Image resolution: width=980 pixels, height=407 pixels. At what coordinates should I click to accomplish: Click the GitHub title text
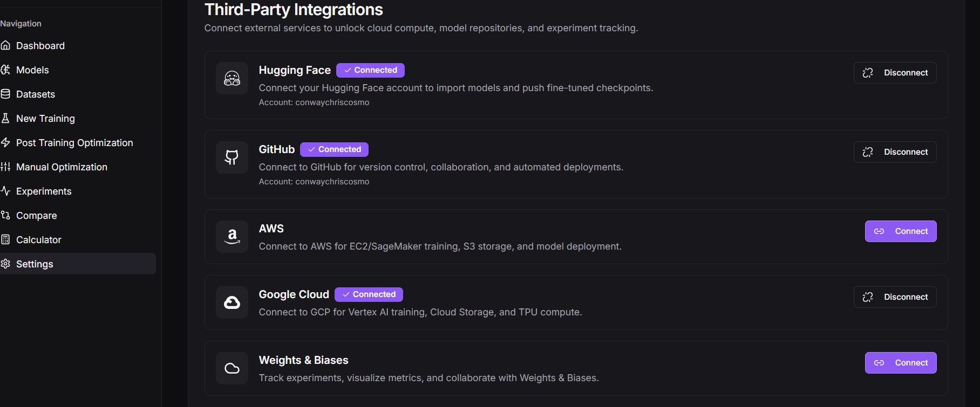coord(277,149)
